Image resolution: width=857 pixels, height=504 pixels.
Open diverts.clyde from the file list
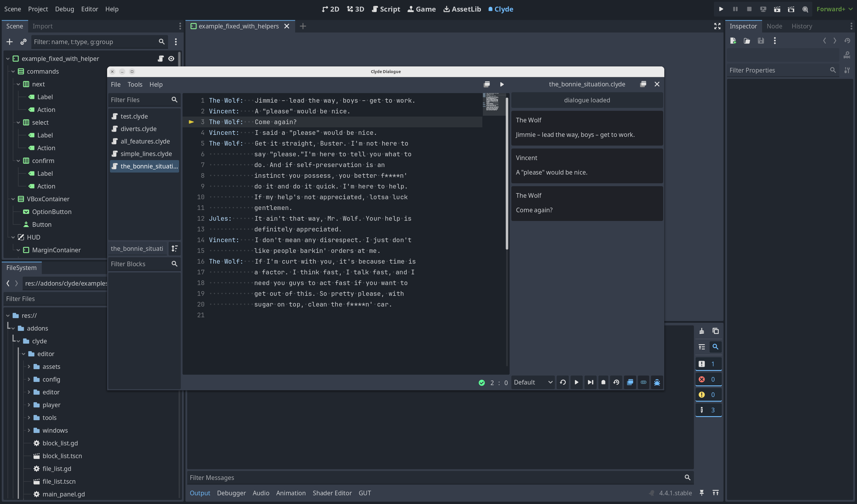(x=138, y=129)
